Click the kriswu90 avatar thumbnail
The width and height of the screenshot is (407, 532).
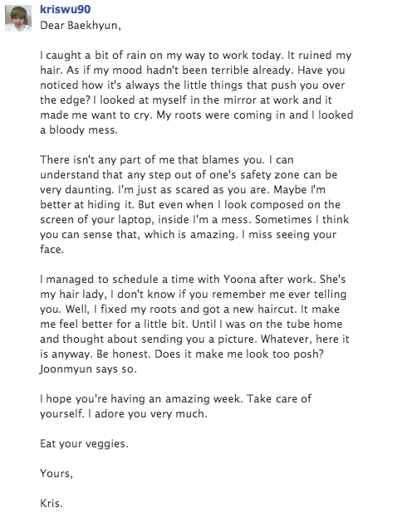coord(18,18)
